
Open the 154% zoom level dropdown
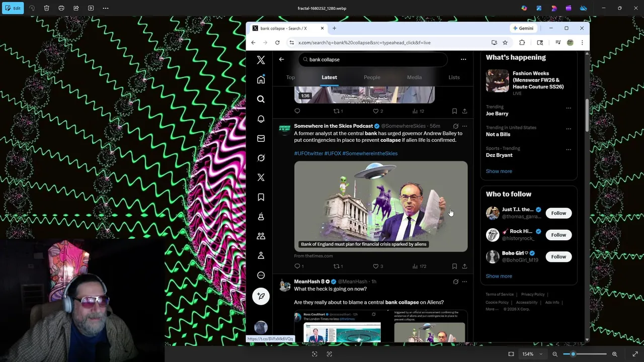(532, 354)
